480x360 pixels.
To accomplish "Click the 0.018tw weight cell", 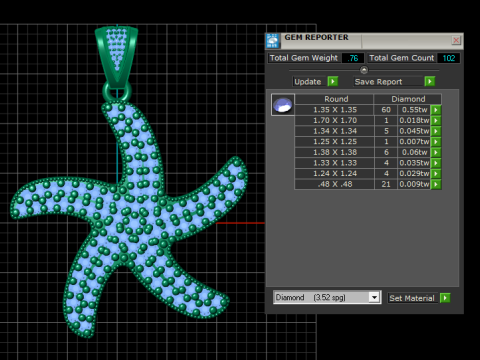I will coord(414,120).
